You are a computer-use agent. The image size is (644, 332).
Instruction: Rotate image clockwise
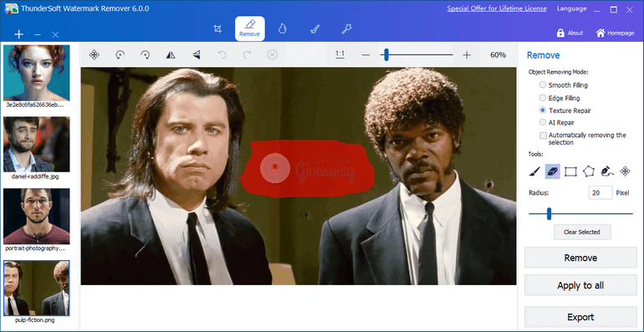[x=145, y=54]
